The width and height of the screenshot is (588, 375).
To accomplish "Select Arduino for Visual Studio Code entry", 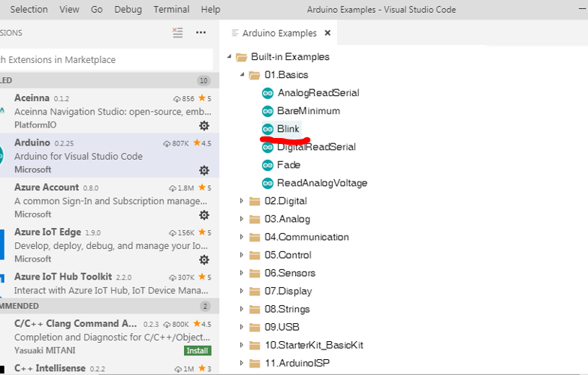I will click(x=110, y=155).
